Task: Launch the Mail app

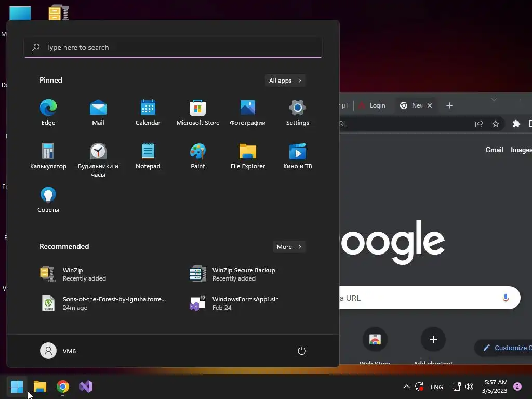Action: tap(98, 113)
